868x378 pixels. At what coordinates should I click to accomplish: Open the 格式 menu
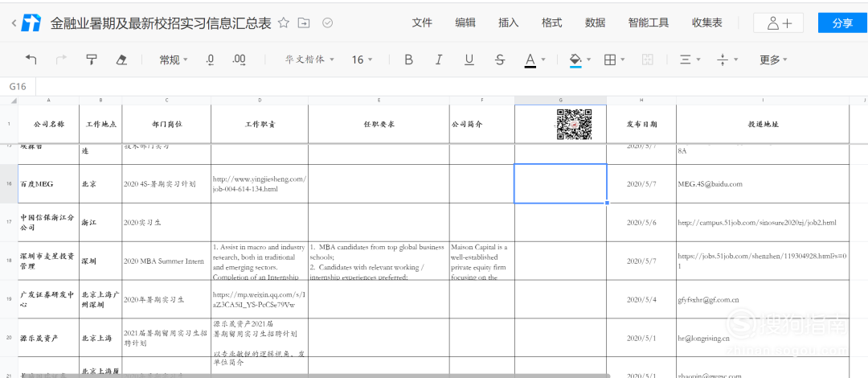pos(551,23)
